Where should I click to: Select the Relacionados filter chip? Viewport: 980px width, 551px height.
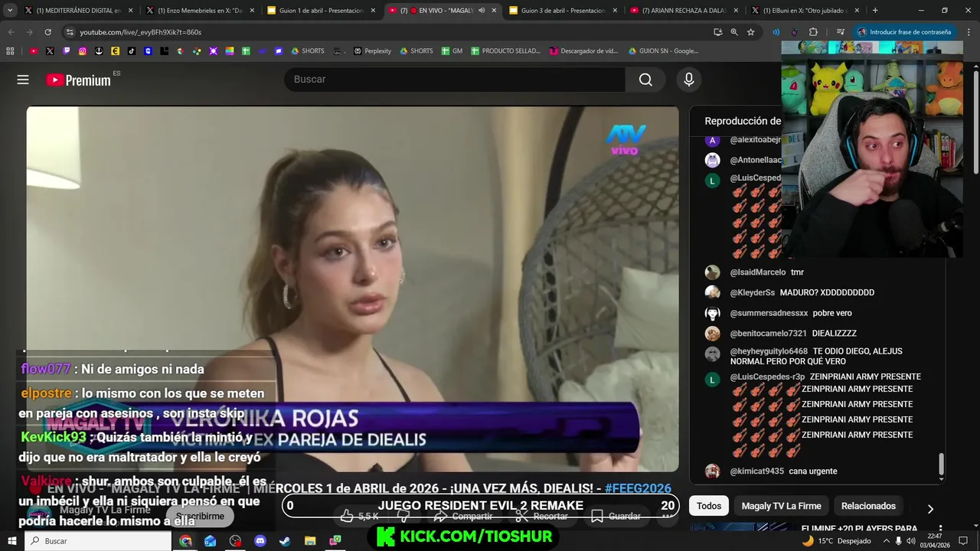coord(868,506)
